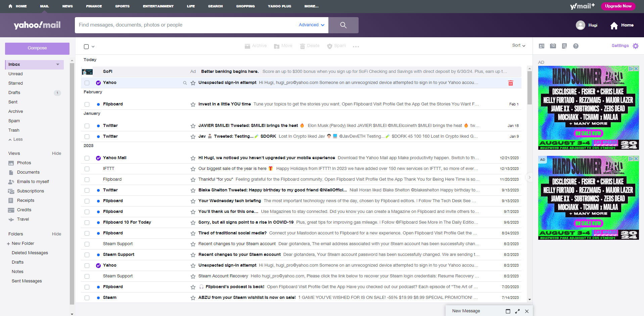
Task: Go to YAHOO PLUS in top navigation
Action: click(x=279, y=6)
